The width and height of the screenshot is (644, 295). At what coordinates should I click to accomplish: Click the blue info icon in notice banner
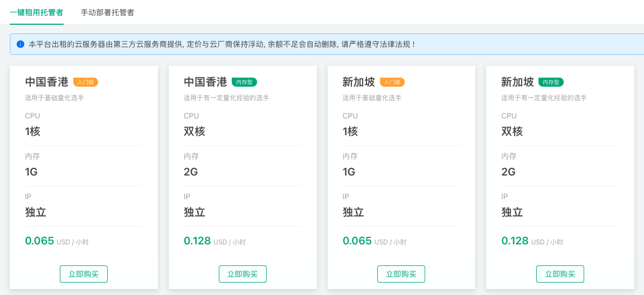point(20,44)
